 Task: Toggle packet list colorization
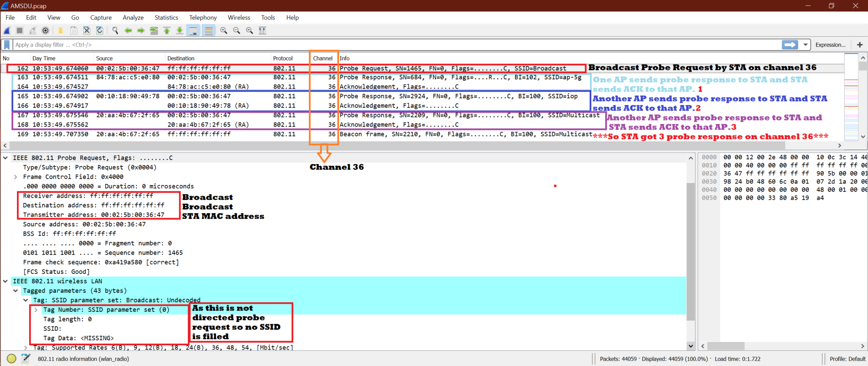(x=209, y=30)
